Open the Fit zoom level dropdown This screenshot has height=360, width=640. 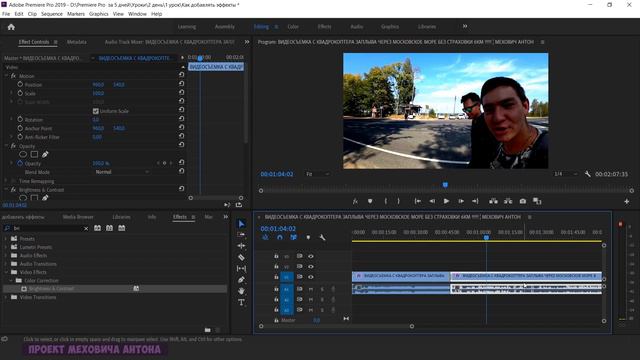pyautogui.click(x=317, y=174)
